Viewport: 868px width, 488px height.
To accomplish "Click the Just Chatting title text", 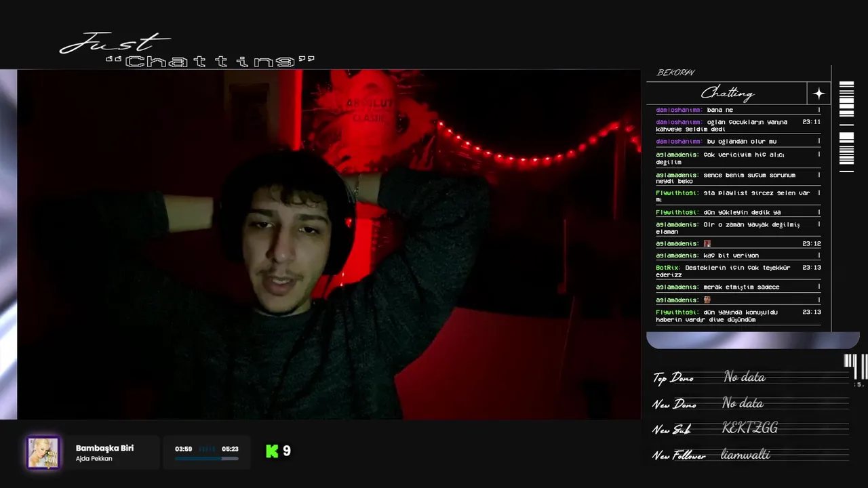I will pyautogui.click(x=186, y=51).
